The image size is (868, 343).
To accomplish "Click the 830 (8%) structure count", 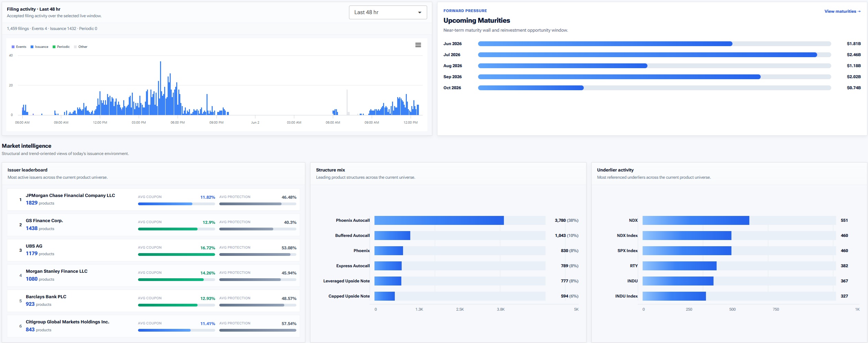I will [x=570, y=251].
